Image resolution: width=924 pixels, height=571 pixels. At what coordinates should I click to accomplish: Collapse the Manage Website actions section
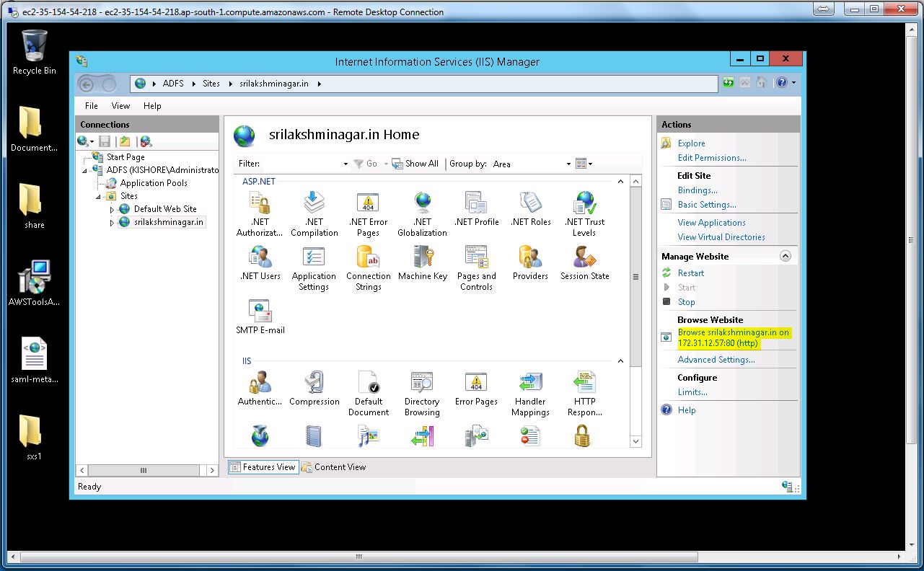[786, 256]
